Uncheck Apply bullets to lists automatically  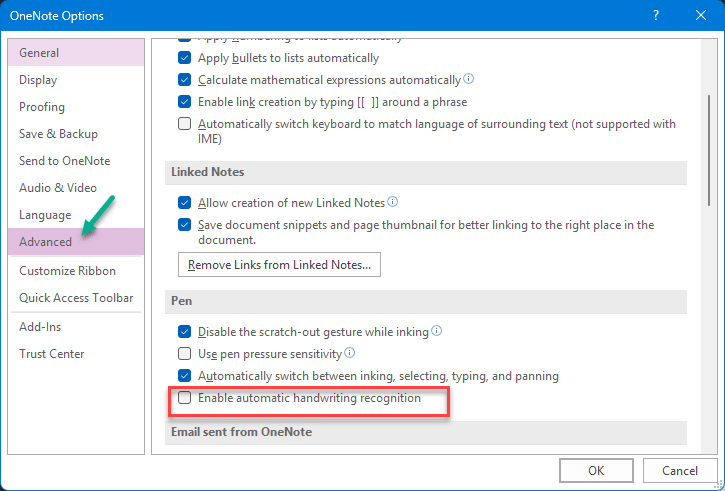coord(184,58)
